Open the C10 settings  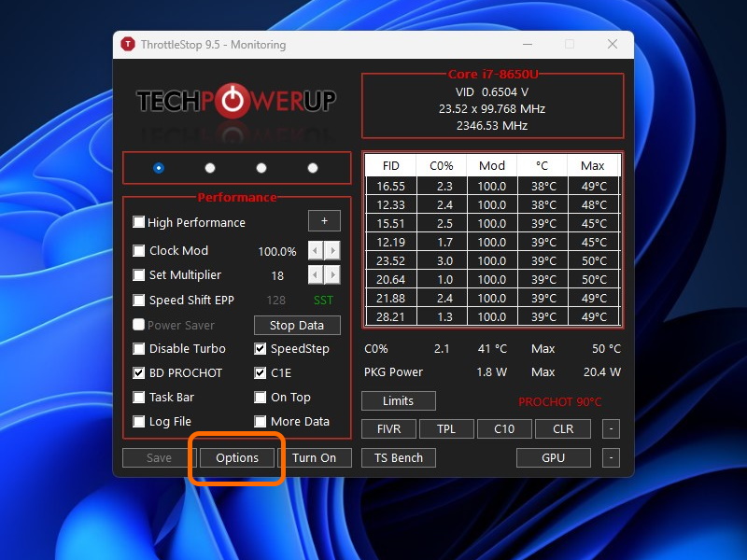point(504,429)
